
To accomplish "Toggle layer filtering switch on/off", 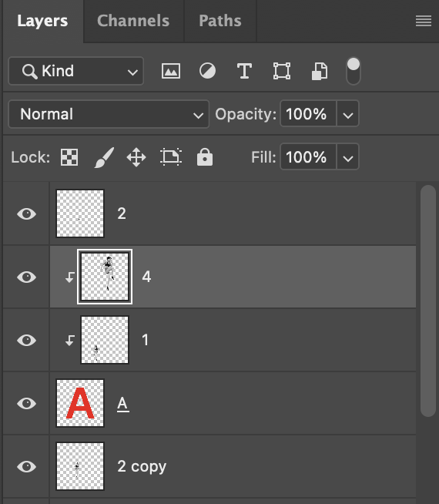I will tap(354, 71).
